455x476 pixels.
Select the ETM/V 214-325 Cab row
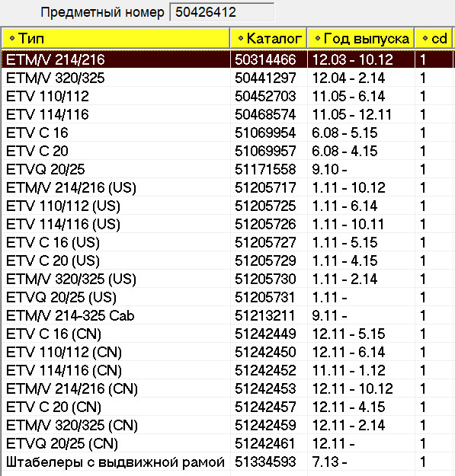(x=227, y=316)
